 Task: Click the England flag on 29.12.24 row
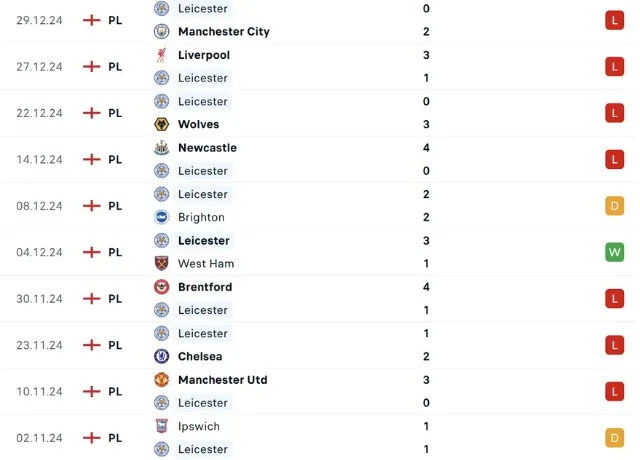92,20
